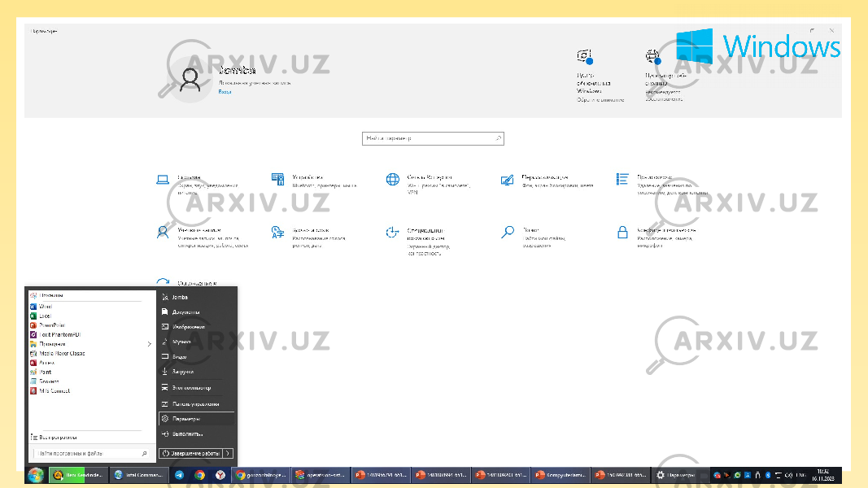Expand the Explorer (Проводник) submenu arrow
Screen dimensions: 868x488
coord(150,344)
